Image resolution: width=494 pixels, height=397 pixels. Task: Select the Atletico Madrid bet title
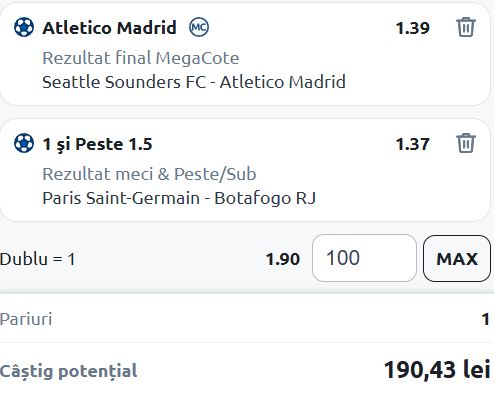(109, 27)
